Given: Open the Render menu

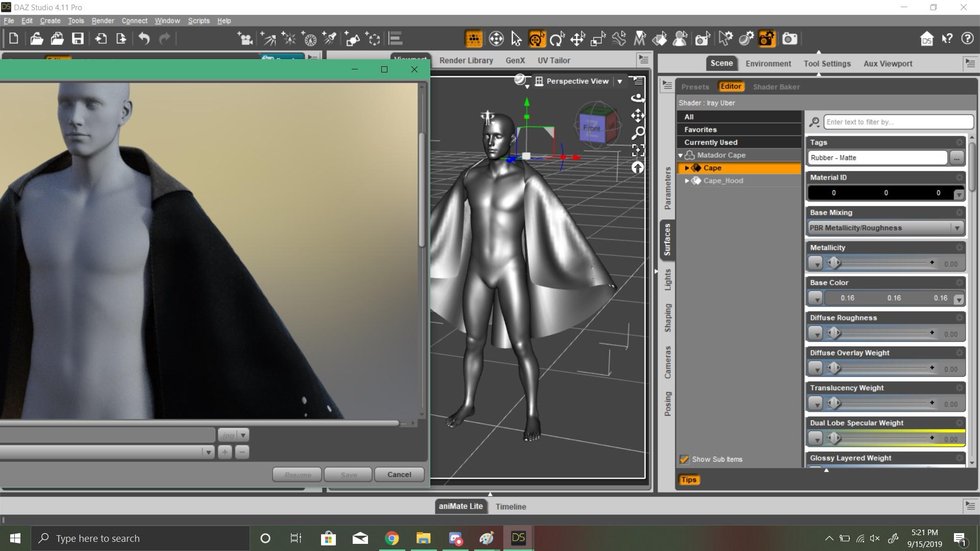Looking at the screenshot, I should 103,21.
